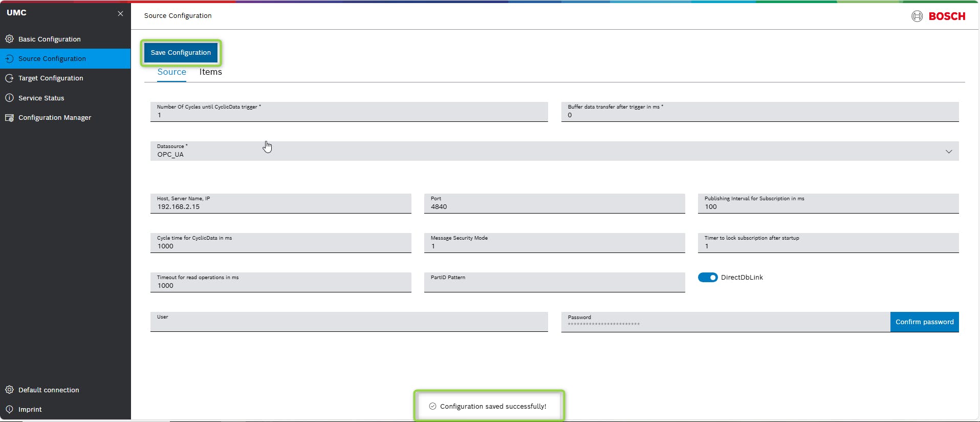The height and width of the screenshot is (422, 980).
Task: Select the Source tab
Action: click(x=171, y=72)
